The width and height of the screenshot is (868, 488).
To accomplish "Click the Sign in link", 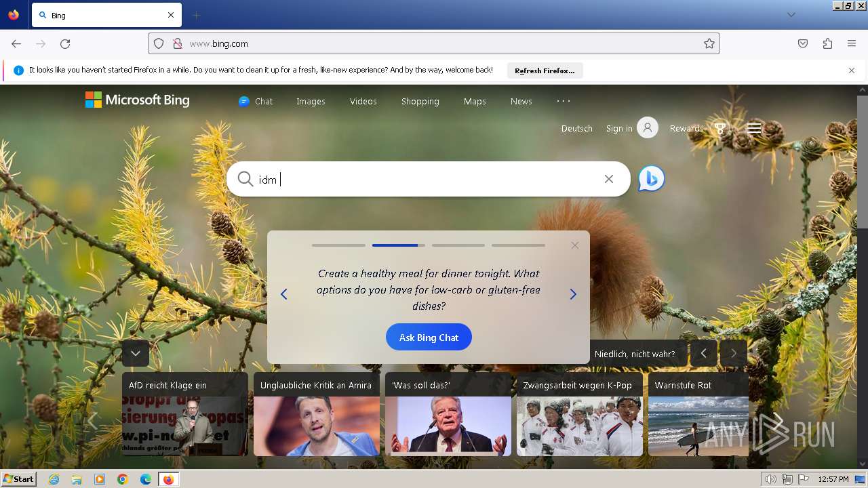I will coord(619,128).
